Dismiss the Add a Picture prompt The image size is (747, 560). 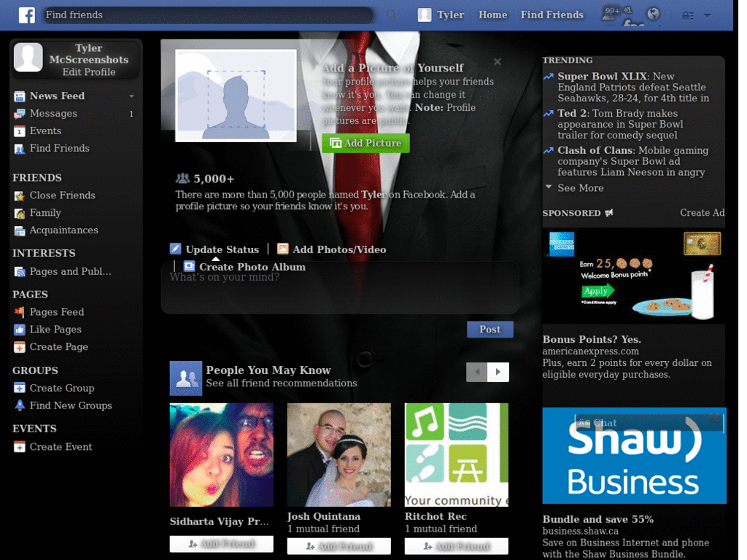498,61
